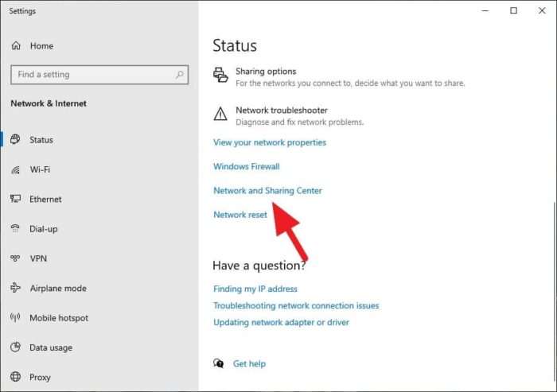The image size is (557, 392).
Task: Click the Wi-Fi signal icon
Action: pos(15,169)
